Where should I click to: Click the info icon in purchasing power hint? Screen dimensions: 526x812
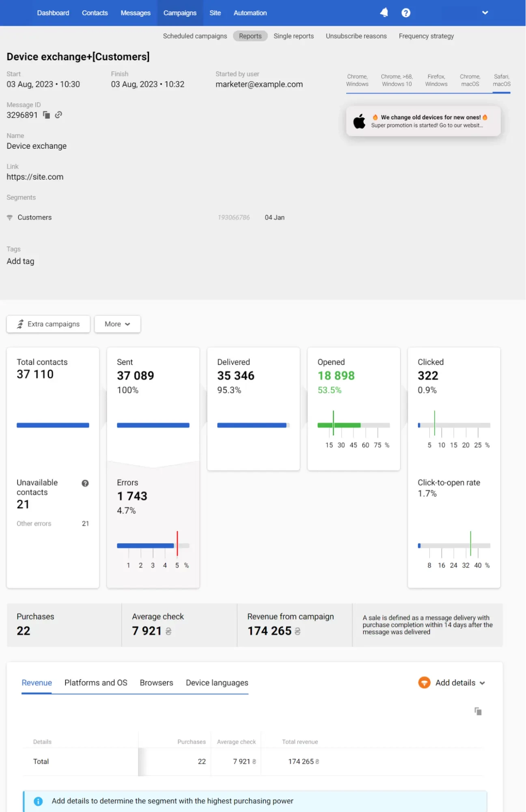point(38,801)
